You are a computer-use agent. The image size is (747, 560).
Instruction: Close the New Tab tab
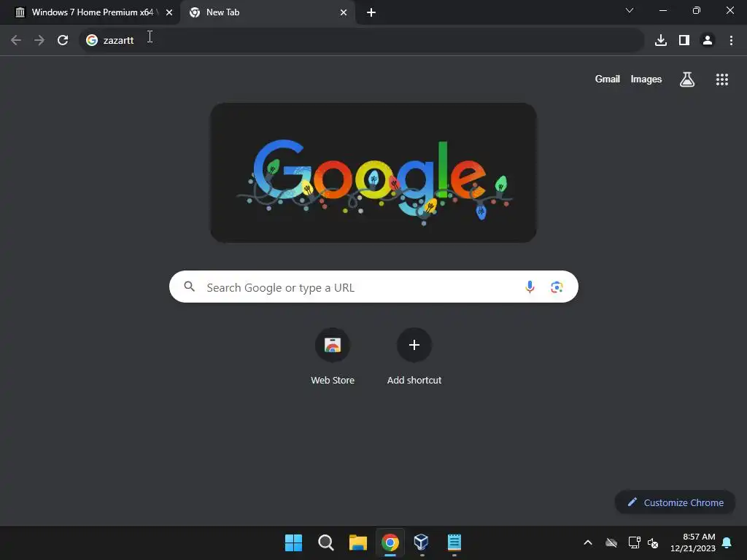[343, 12]
